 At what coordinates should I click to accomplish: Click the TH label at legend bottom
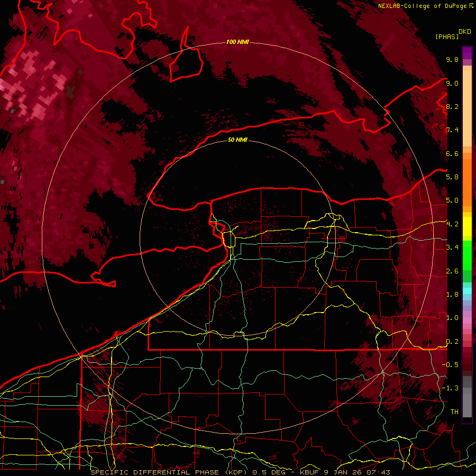(x=454, y=412)
